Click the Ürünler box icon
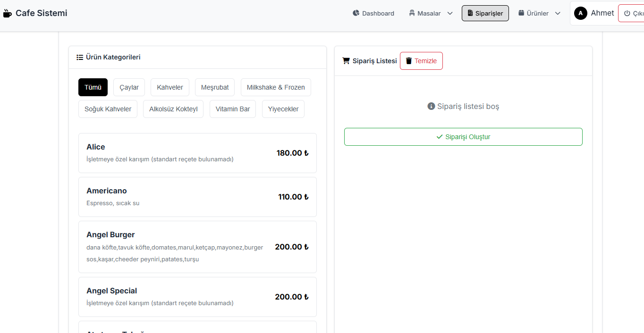This screenshot has height=333, width=644. tap(521, 13)
